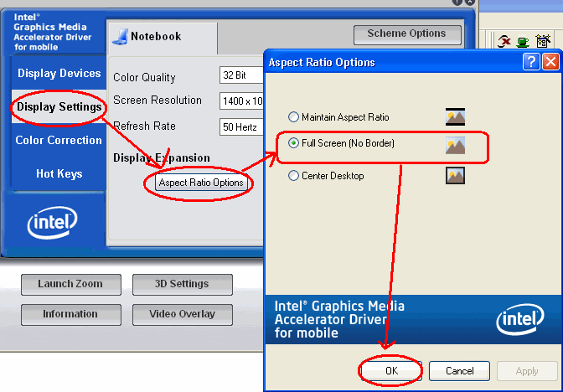The image size is (563, 392).
Task: Open the Refresh Rate dropdown
Action: 241,126
